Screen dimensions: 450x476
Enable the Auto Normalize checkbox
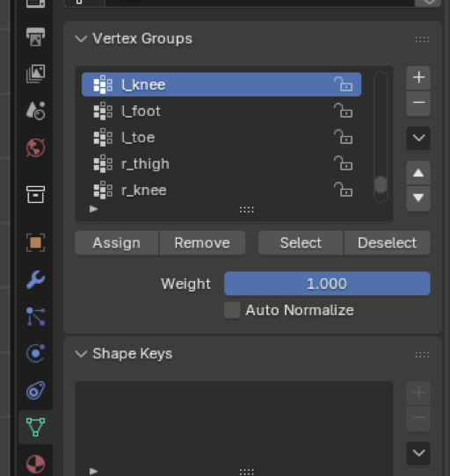232,310
